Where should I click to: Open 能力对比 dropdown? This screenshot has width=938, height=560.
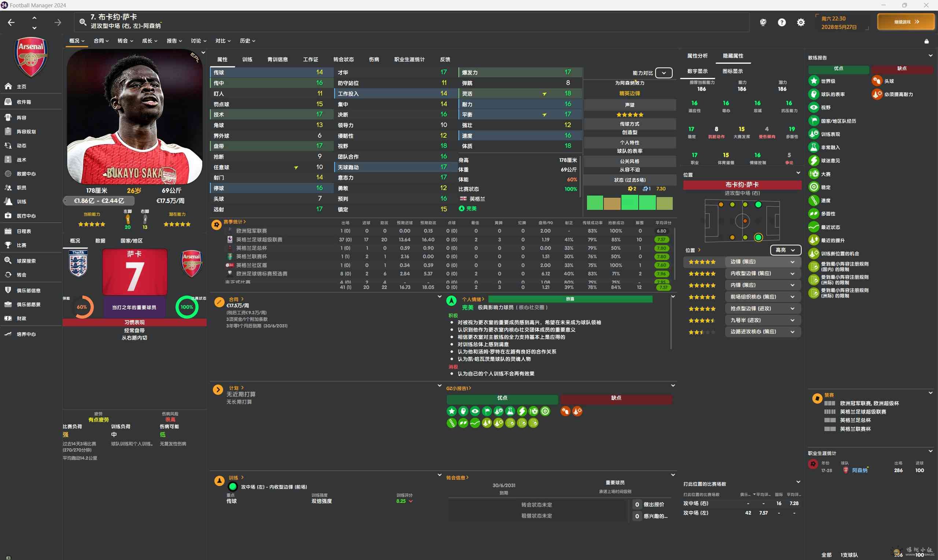pos(664,73)
